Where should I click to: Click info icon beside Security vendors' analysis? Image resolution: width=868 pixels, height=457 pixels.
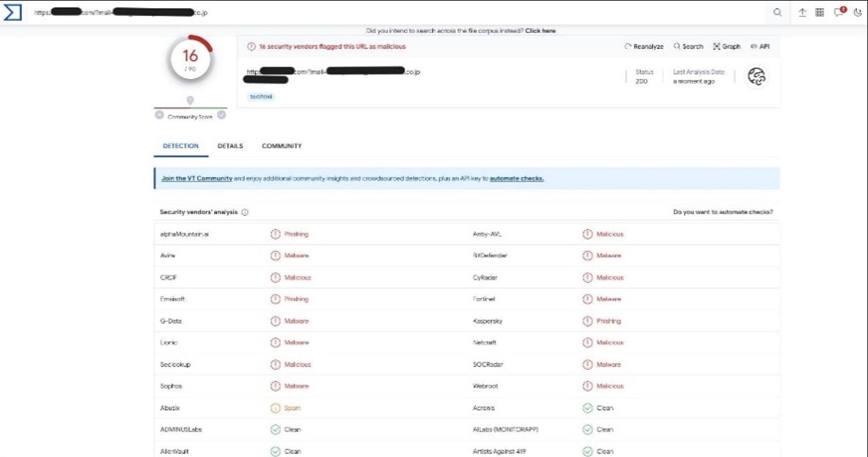pyautogui.click(x=245, y=212)
